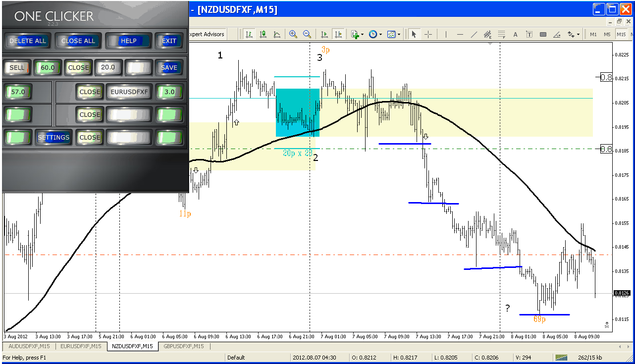Switch chart to bar chart mode
The image size is (635, 364).
249,34
